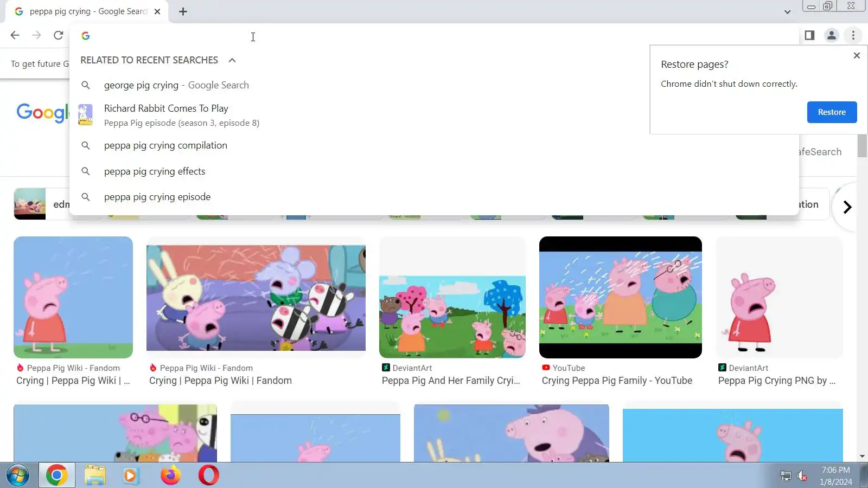This screenshot has height=488, width=868.
Task: Advance the filter chips carousel right
Action: point(847,207)
